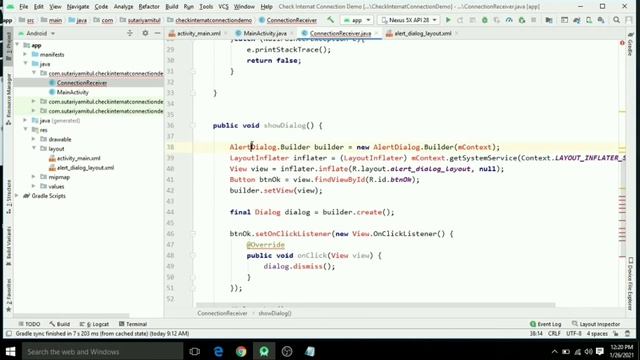This screenshot has height=360, width=640.
Task: Click the Attach Debugger to process icon
Action: [x=521, y=20]
